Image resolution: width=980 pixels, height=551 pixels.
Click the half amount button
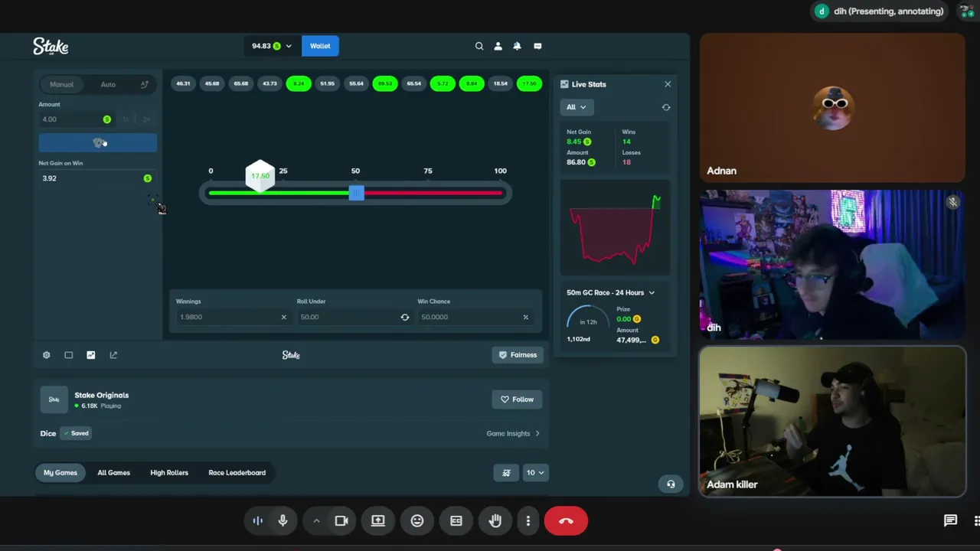[x=126, y=119]
